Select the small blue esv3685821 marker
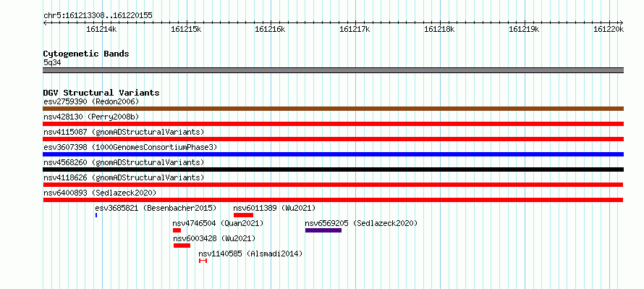Image resolution: width=644 pixels, height=289 pixels. pos(96,215)
